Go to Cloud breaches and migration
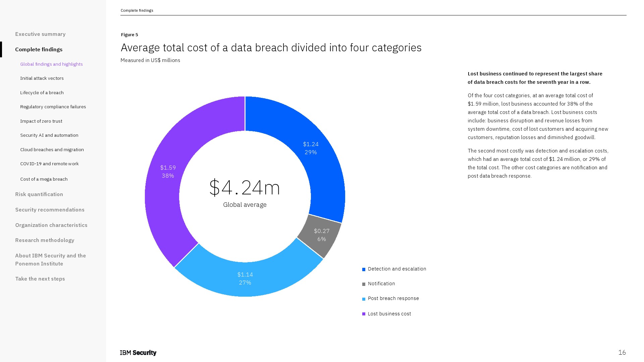This screenshot has width=644, height=362. pos(52,150)
